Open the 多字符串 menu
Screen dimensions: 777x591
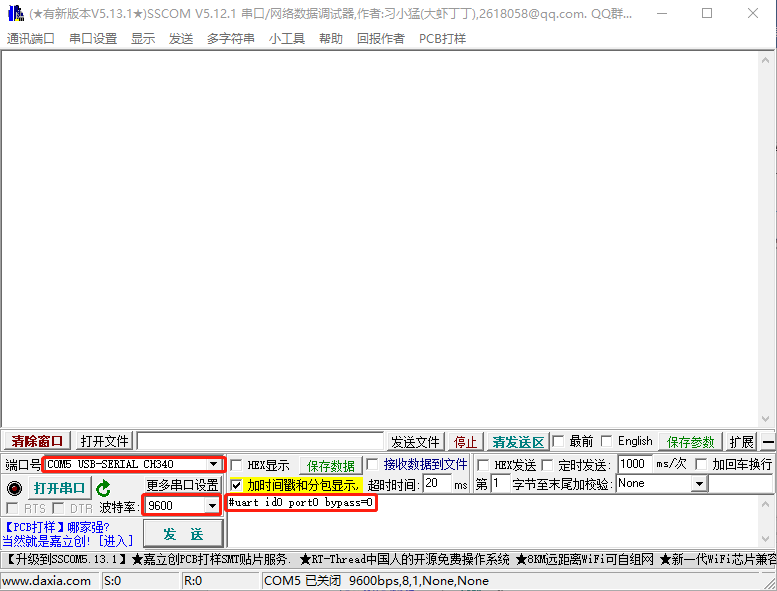231,38
